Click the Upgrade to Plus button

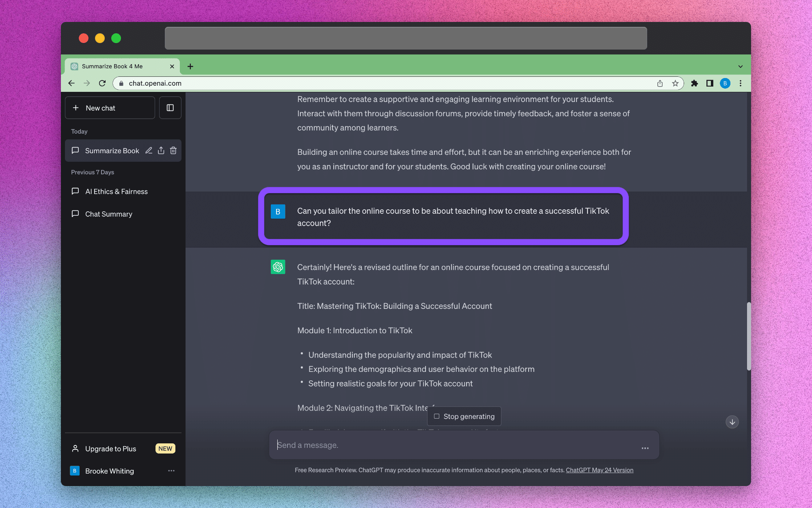110,448
